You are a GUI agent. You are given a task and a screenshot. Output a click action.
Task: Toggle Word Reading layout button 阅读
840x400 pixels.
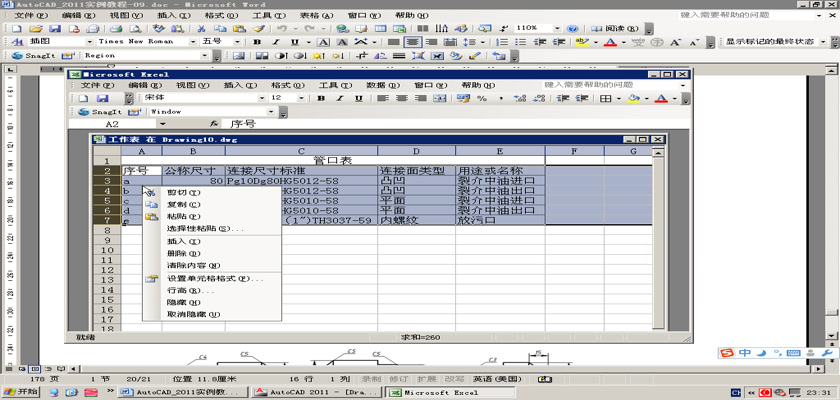616,28
